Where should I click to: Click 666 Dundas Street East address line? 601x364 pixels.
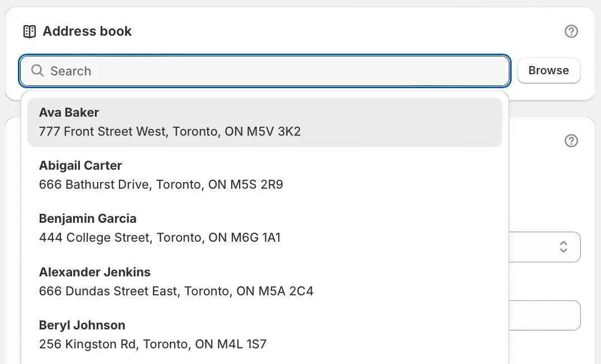pyautogui.click(x=176, y=291)
